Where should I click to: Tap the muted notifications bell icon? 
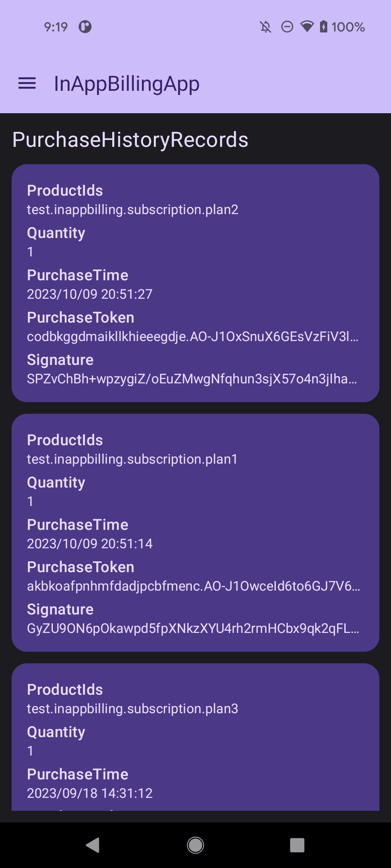pyautogui.click(x=266, y=27)
